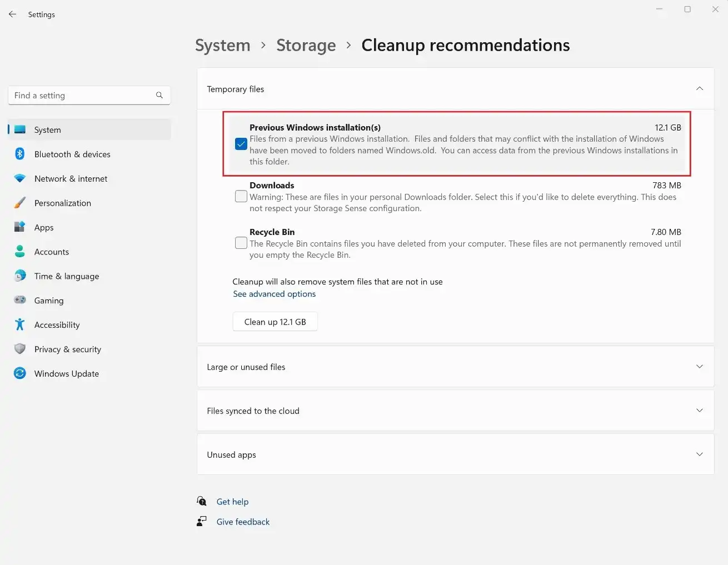Click the Get help link

[x=232, y=502]
